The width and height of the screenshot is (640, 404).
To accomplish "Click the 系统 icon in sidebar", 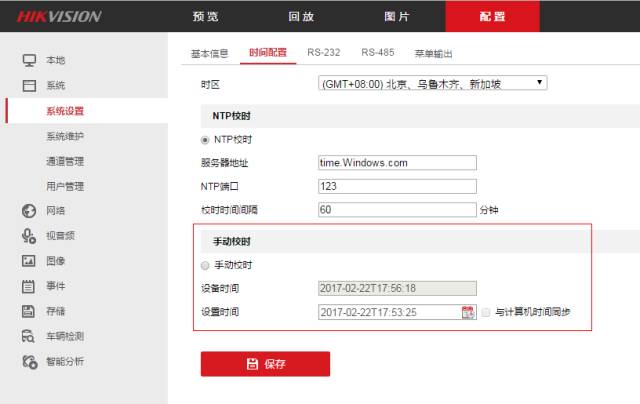I will click(29, 86).
